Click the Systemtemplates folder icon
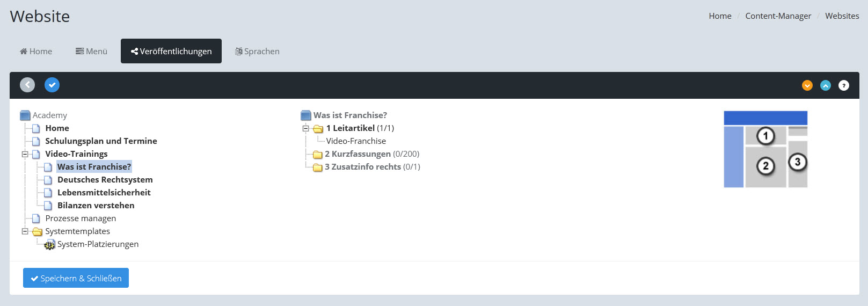The height and width of the screenshot is (306, 868). coord(37,231)
